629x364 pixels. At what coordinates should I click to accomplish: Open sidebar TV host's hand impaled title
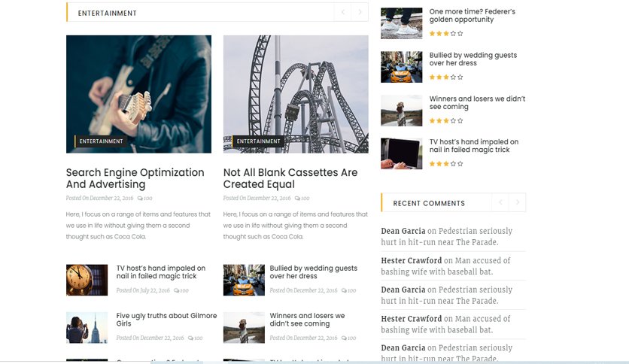tap(474, 146)
